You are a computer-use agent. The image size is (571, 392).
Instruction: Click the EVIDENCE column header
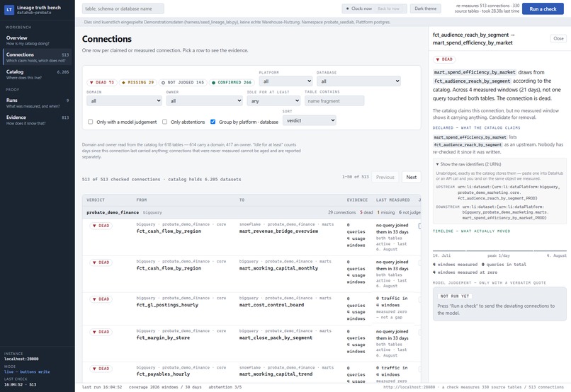pyautogui.click(x=357, y=200)
